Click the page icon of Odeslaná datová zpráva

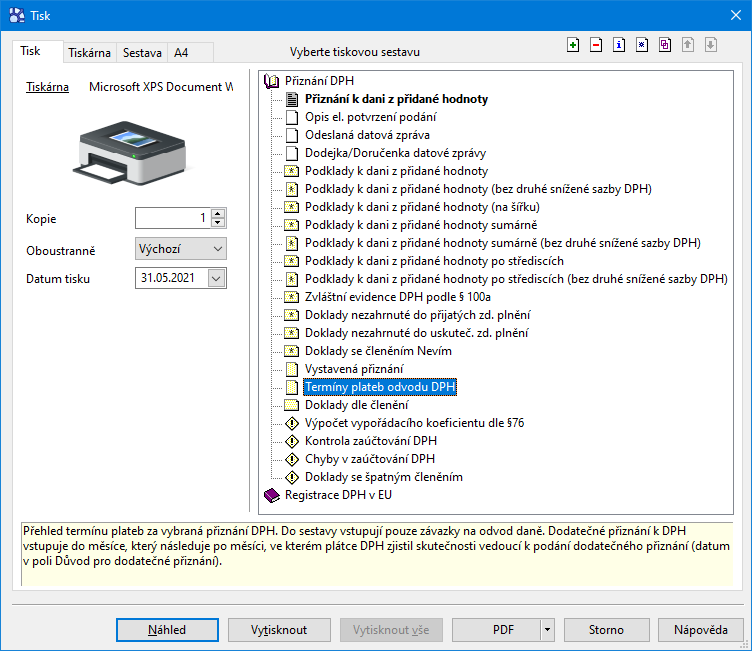pos(292,135)
